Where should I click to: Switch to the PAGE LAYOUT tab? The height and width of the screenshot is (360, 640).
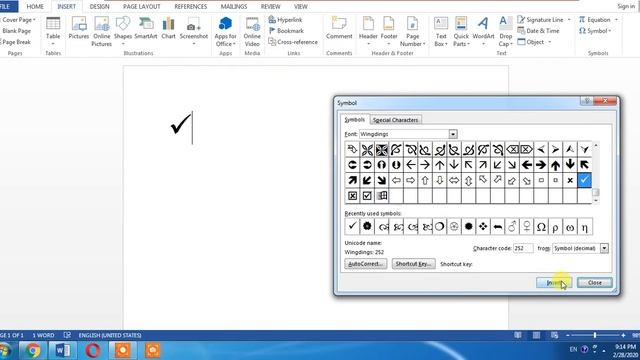coord(142,7)
